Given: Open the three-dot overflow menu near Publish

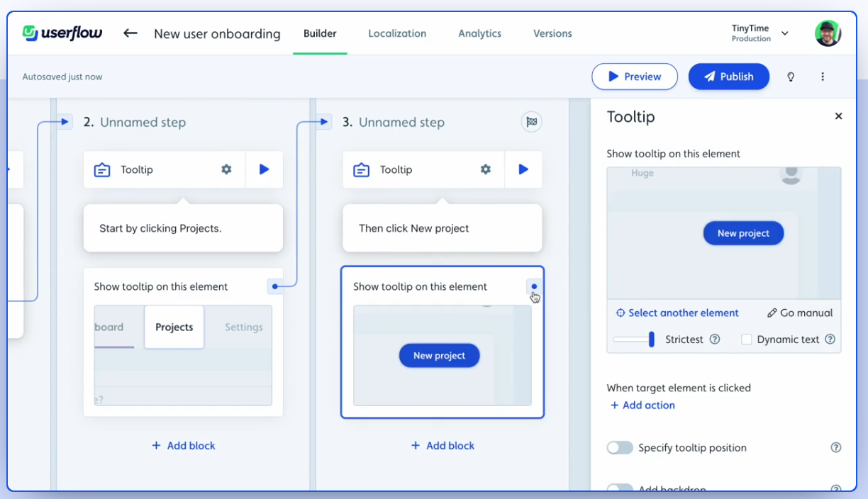Looking at the screenshot, I should tap(823, 77).
